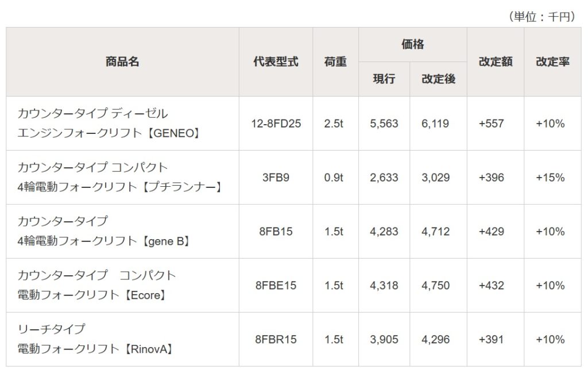This screenshot has height=373, width=588.
Task: Click the 代表型式 column header
Action: click(x=276, y=62)
